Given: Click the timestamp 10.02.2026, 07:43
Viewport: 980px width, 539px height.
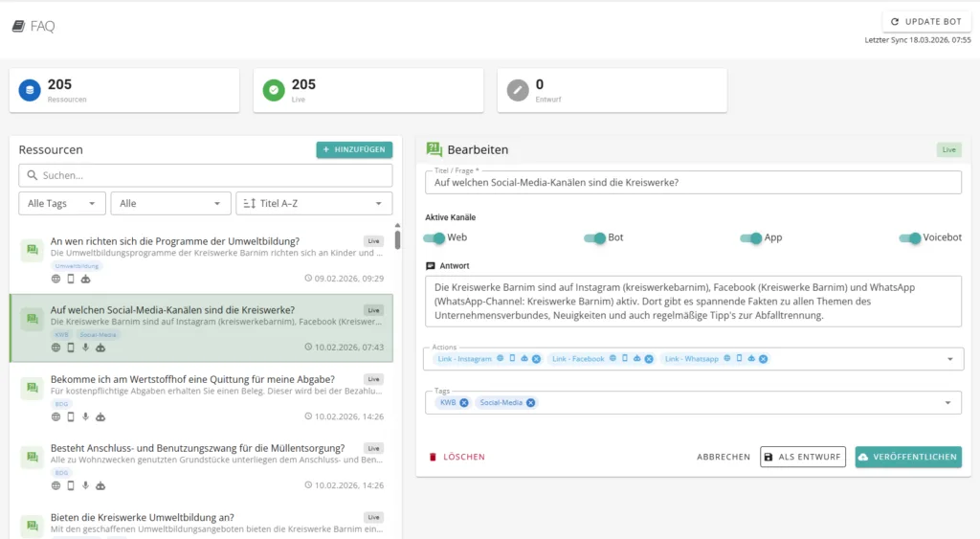Looking at the screenshot, I should (x=348, y=348).
